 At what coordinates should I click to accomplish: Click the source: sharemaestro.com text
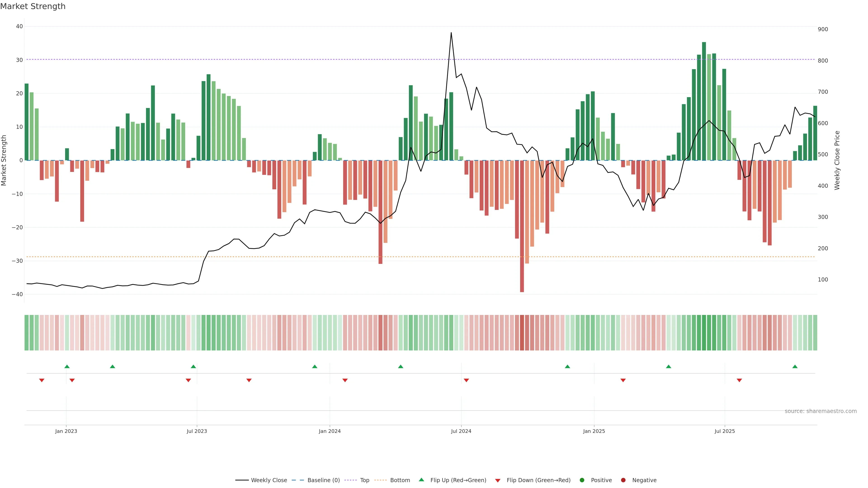821,411
